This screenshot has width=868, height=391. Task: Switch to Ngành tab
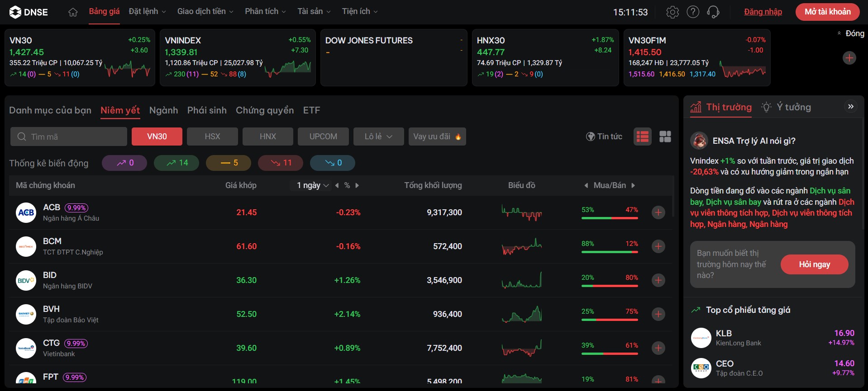[x=163, y=110]
